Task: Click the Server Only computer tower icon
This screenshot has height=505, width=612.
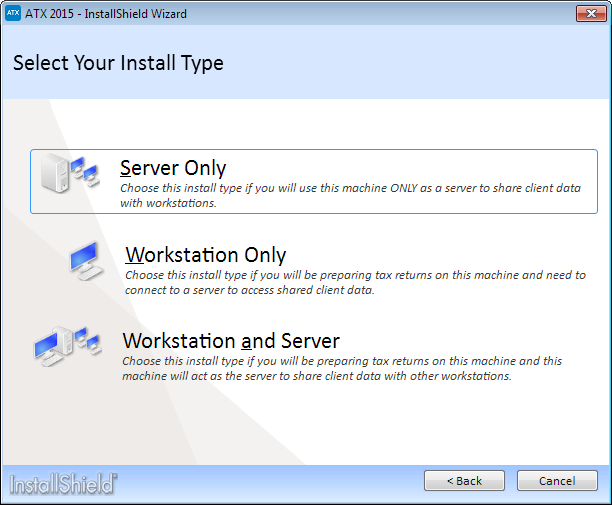Action: pos(56,173)
